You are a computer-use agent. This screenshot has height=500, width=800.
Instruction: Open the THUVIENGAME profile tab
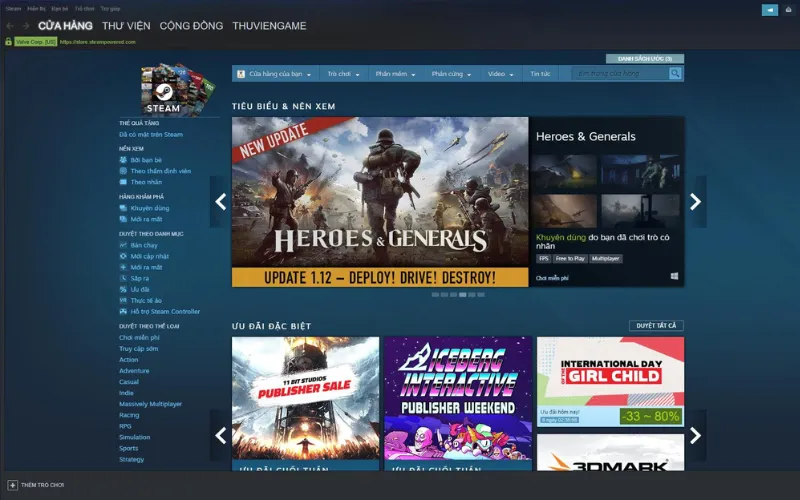pyautogui.click(x=269, y=26)
